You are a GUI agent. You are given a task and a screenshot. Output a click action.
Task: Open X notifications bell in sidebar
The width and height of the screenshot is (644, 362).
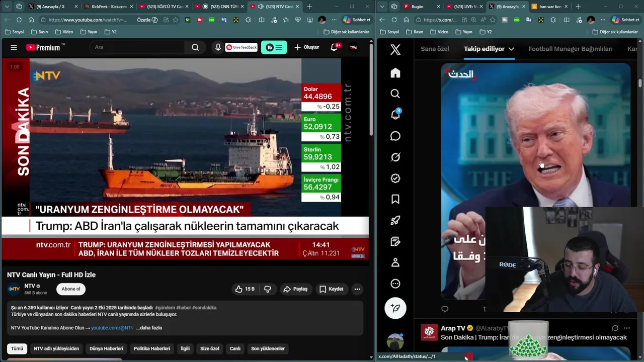pyautogui.click(x=395, y=115)
